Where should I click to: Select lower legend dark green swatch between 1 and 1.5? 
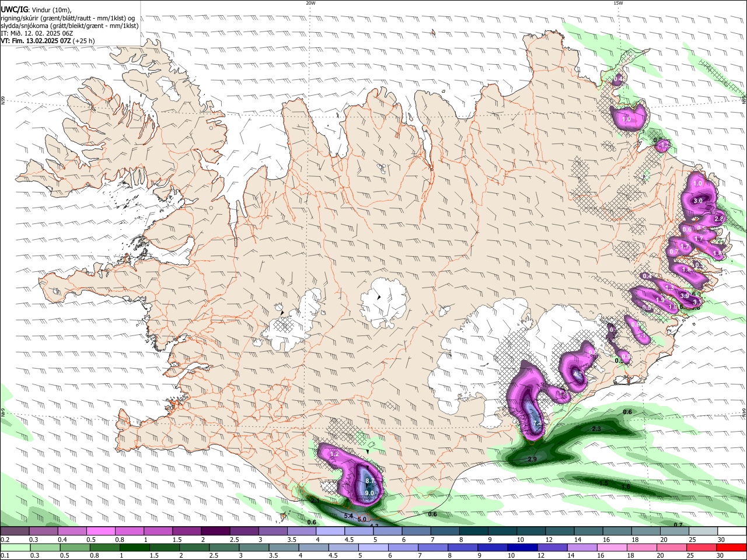pos(134,547)
